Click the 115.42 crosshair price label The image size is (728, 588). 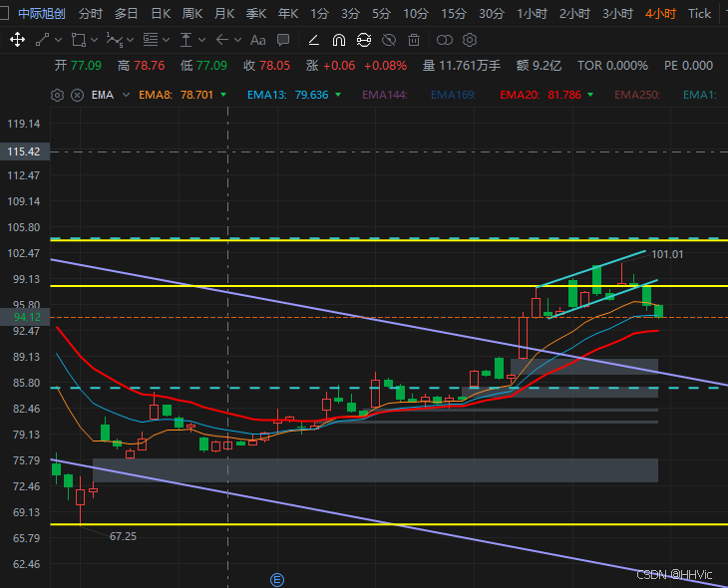[x=25, y=151]
